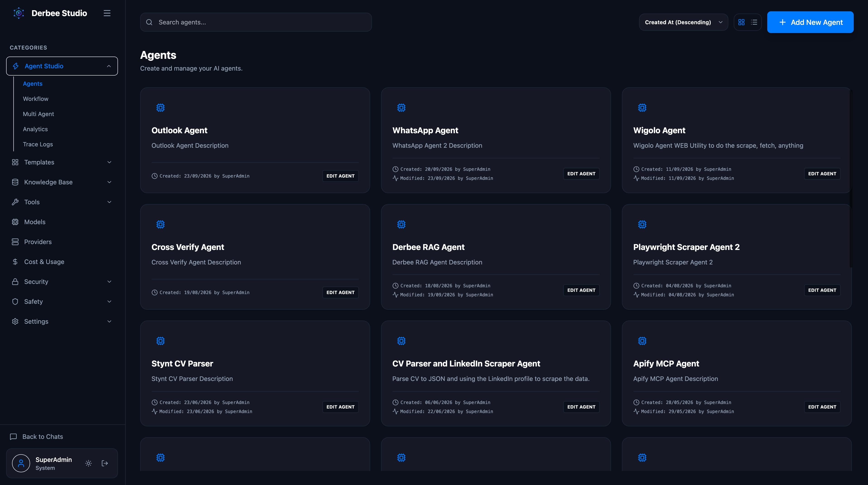
Task: Open the Workflow section
Action: point(35,99)
